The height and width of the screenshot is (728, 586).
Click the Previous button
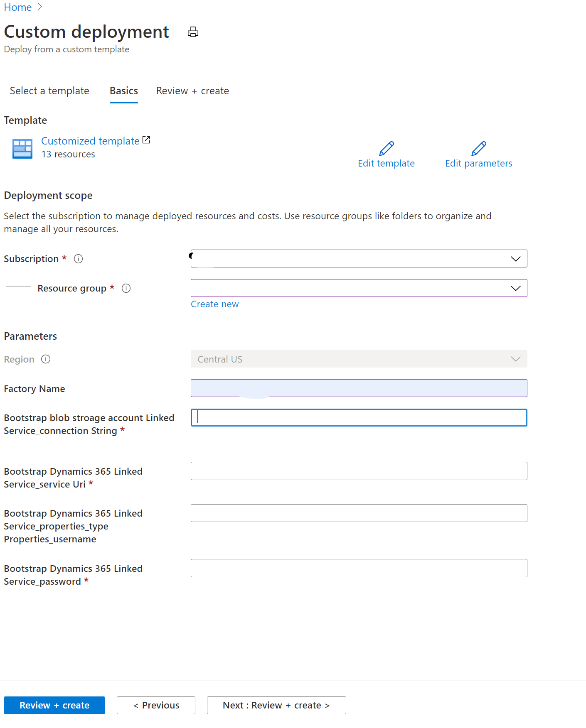156,706
